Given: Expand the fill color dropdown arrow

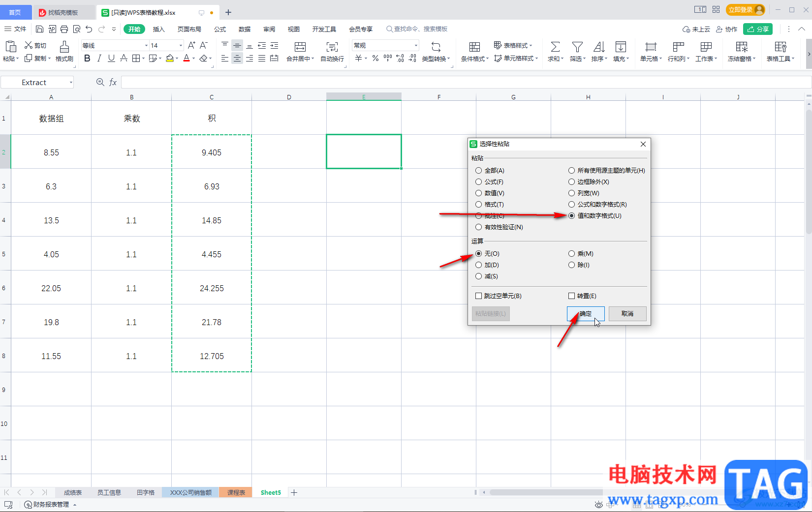Looking at the screenshot, I should (x=177, y=59).
